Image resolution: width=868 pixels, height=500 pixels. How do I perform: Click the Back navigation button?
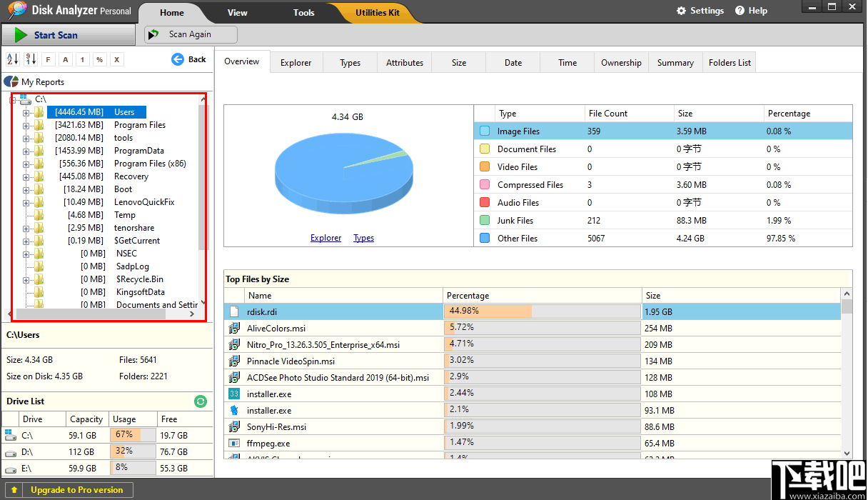tap(188, 59)
